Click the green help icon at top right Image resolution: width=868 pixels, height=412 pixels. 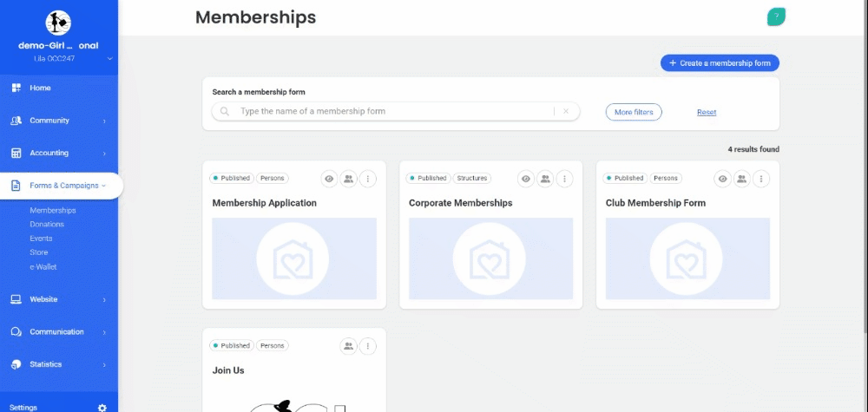point(776,16)
